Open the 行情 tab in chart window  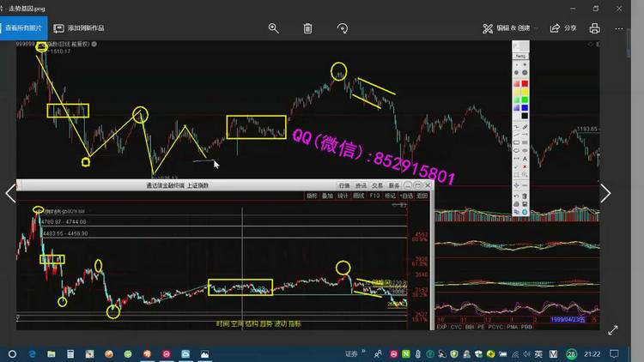click(344, 184)
